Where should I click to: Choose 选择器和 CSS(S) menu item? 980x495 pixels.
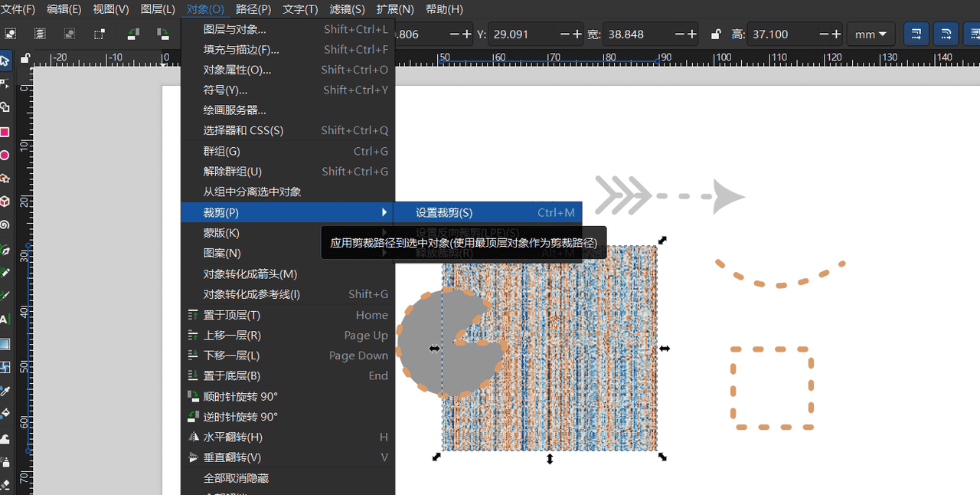pos(287,130)
